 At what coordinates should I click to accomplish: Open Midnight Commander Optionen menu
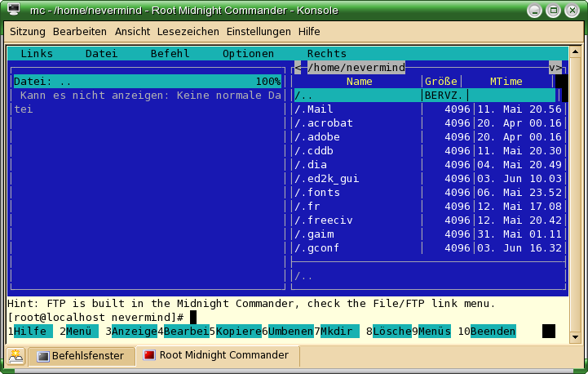[x=248, y=54]
